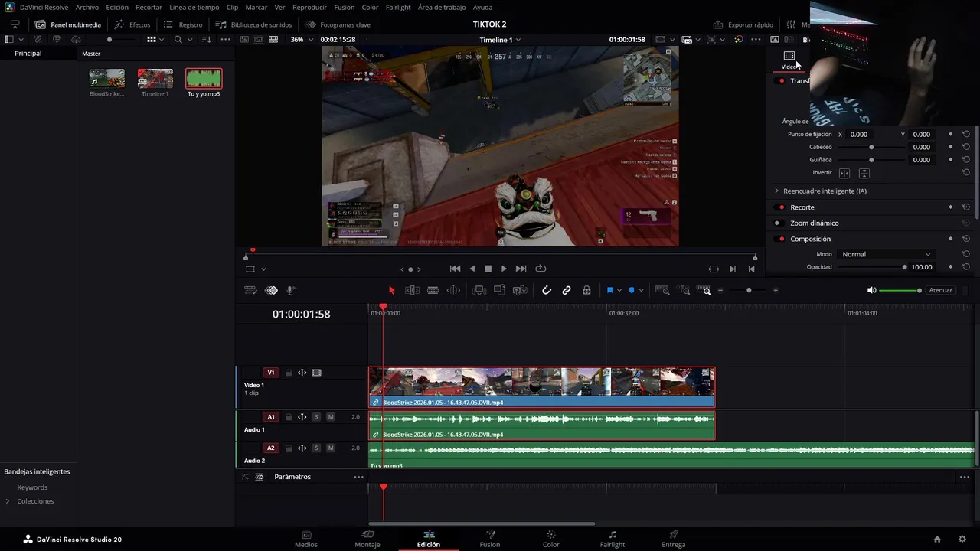Open the Fotogramas clave panel
The image size is (980, 551).
click(x=338, y=24)
